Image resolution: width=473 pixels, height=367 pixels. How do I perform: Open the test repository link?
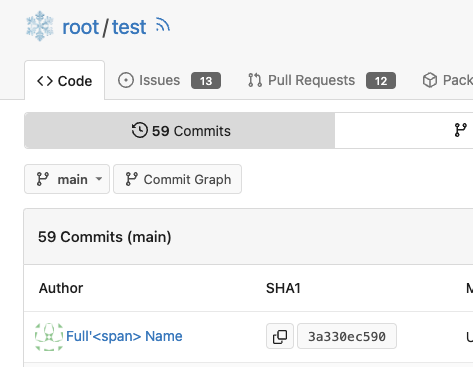tap(129, 27)
